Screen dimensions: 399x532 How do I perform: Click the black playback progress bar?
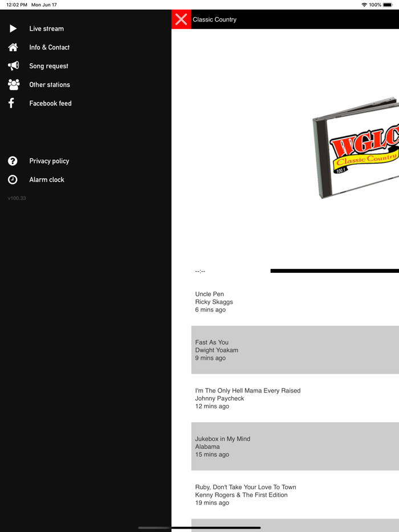click(335, 271)
